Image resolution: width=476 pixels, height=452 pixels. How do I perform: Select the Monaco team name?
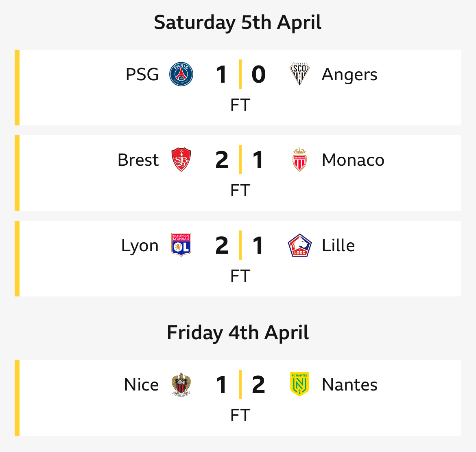click(353, 160)
